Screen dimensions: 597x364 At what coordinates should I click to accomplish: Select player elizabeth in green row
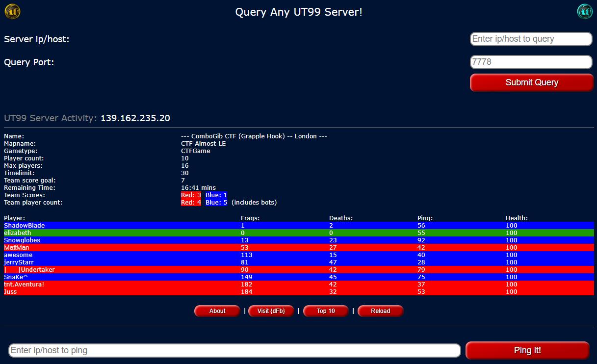(x=18, y=233)
